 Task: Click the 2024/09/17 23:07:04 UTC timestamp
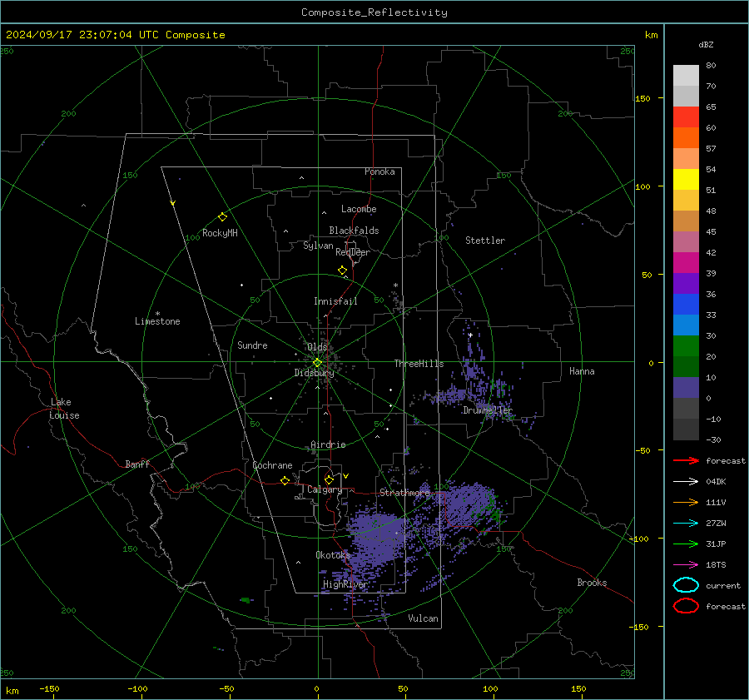coord(82,35)
